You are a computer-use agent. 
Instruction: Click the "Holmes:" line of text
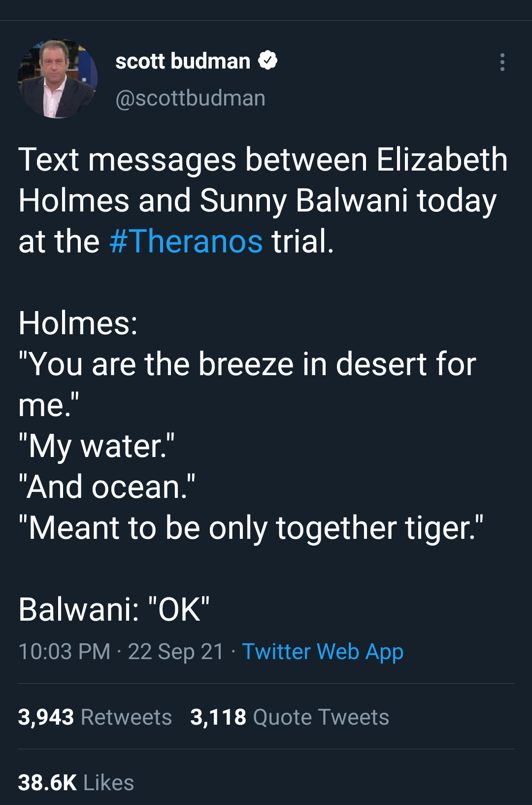[x=78, y=323]
